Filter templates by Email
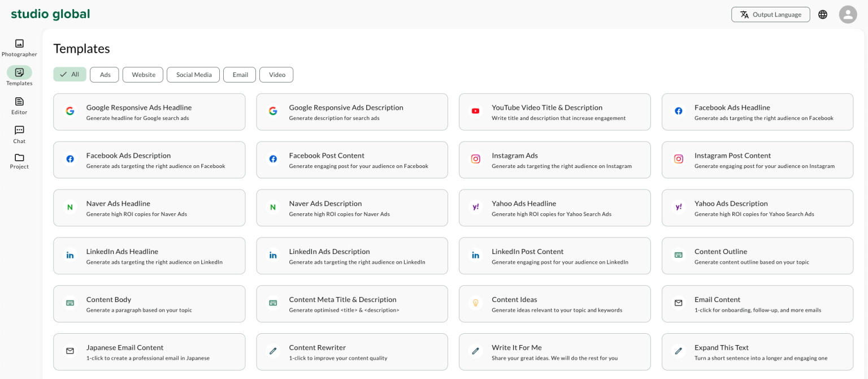 [x=240, y=75]
